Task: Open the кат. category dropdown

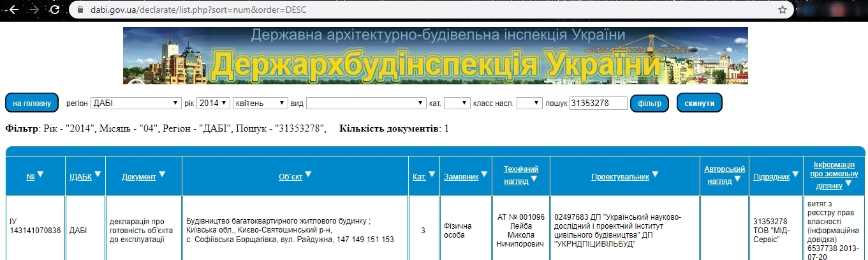Action: click(457, 103)
